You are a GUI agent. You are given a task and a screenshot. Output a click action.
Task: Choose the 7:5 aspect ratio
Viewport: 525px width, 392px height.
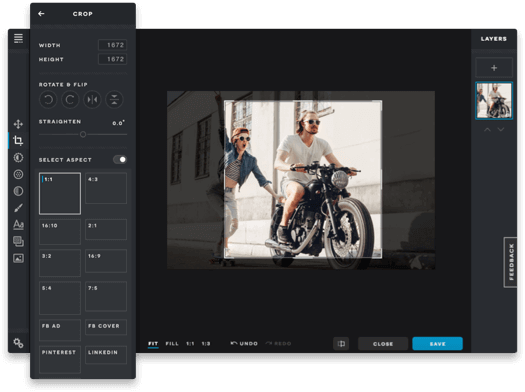coord(106,296)
